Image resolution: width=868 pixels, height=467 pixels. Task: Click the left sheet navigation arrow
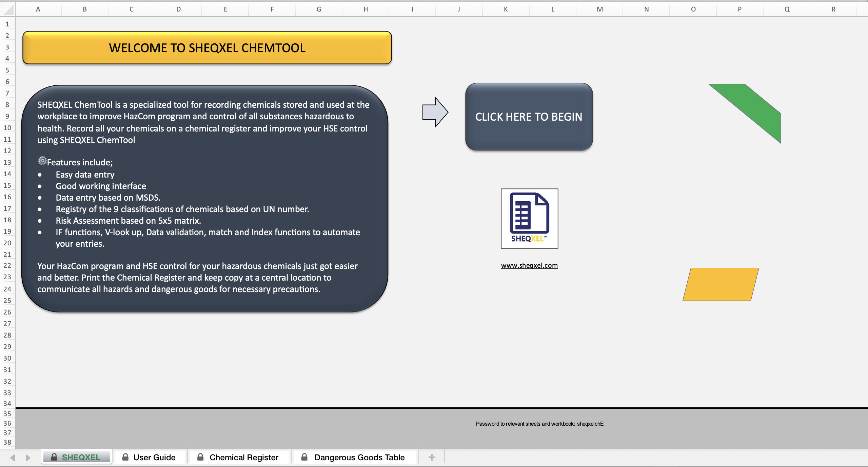point(12,457)
